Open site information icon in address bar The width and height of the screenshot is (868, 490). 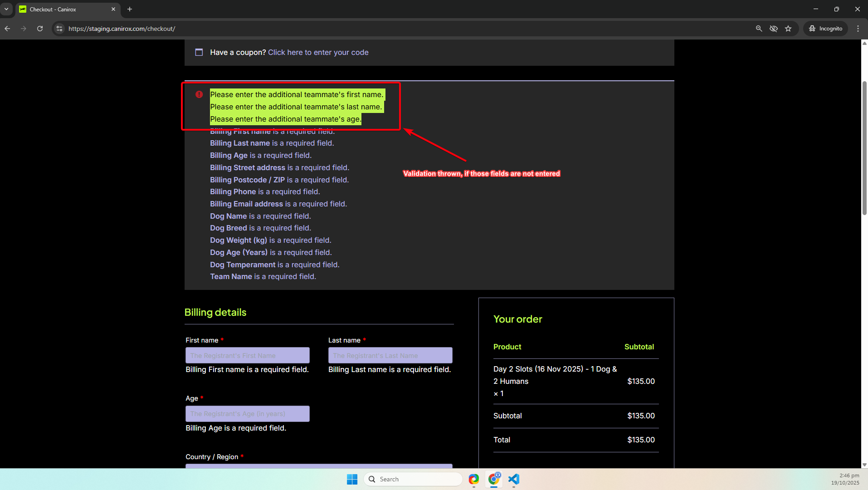pyautogui.click(x=59, y=29)
